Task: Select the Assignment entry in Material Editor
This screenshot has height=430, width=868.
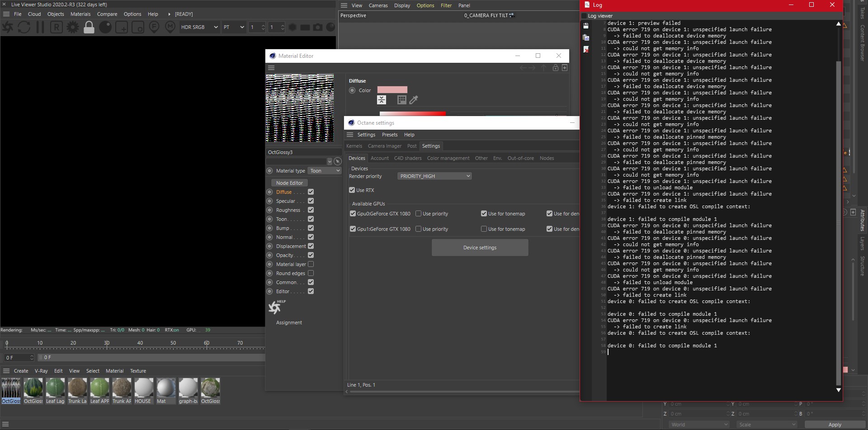Action: click(x=289, y=322)
